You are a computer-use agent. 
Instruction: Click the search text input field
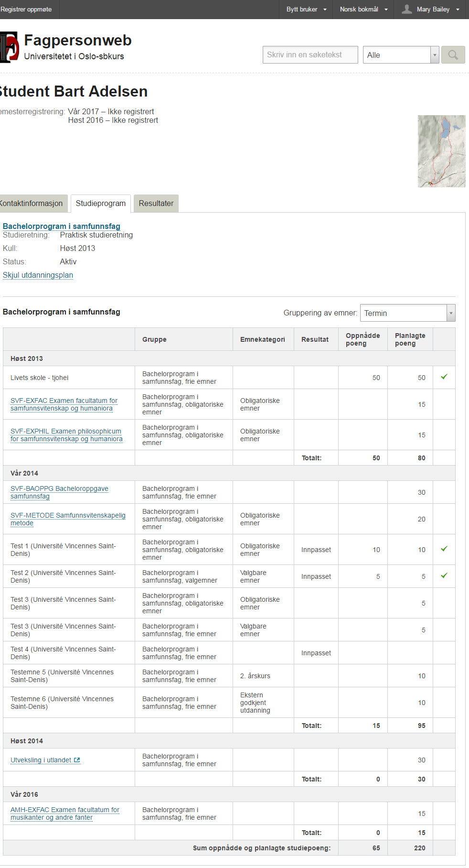(x=310, y=55)
